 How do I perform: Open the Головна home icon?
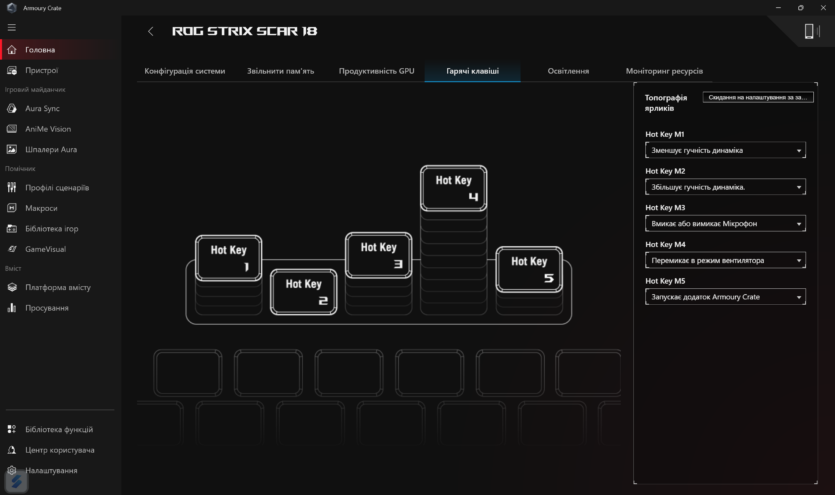12,50
